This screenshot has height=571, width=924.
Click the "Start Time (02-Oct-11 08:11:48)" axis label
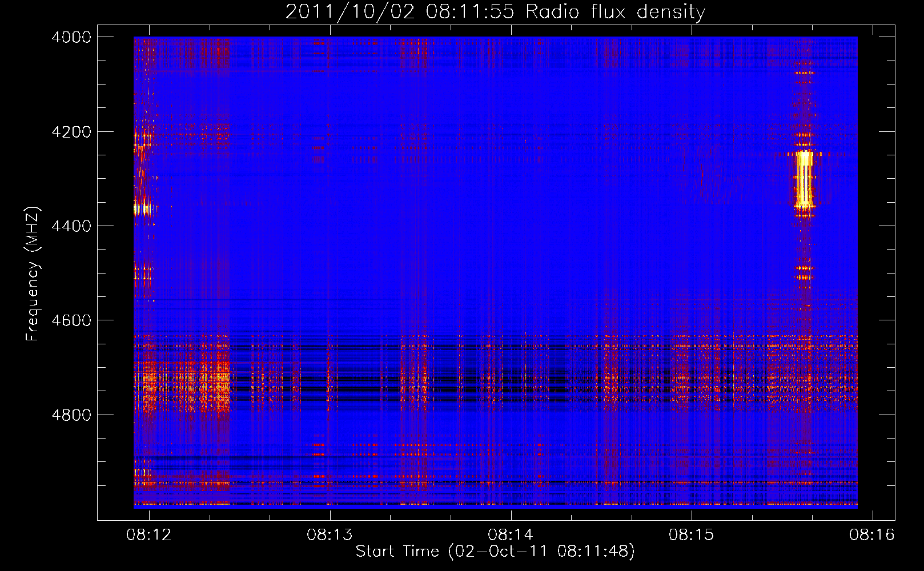pyautogui.click(x=495, y=552)
